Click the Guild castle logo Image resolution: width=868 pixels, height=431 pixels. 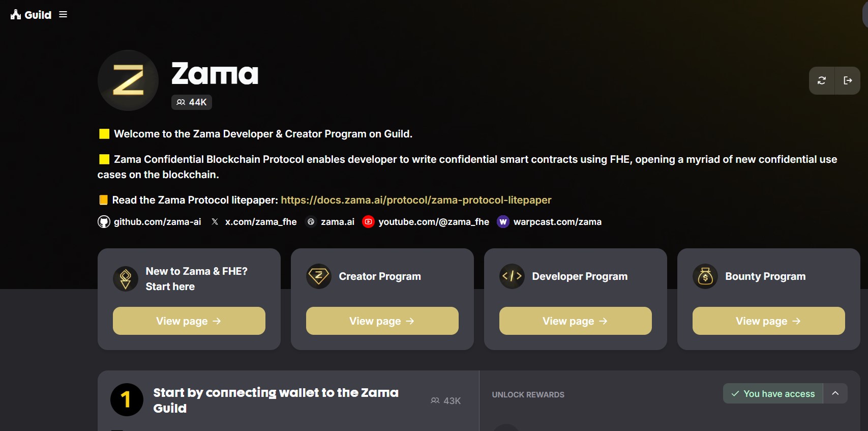pyautogui.click(x=16, y=14)
